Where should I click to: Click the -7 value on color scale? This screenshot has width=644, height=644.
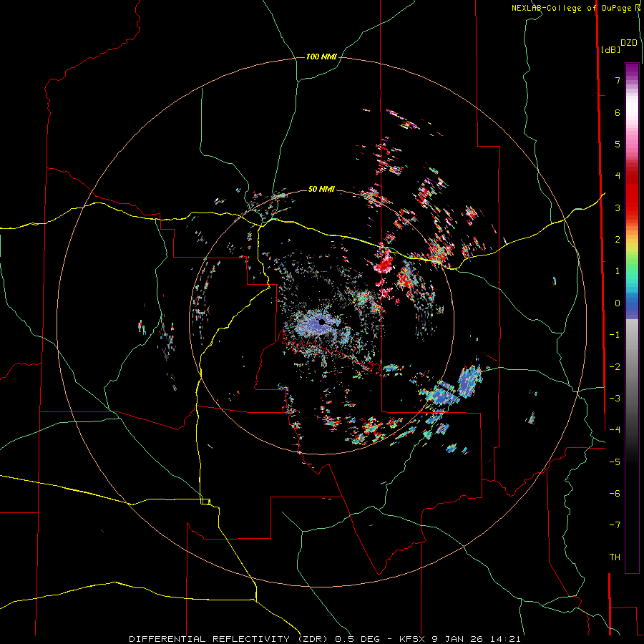[615, 525]
